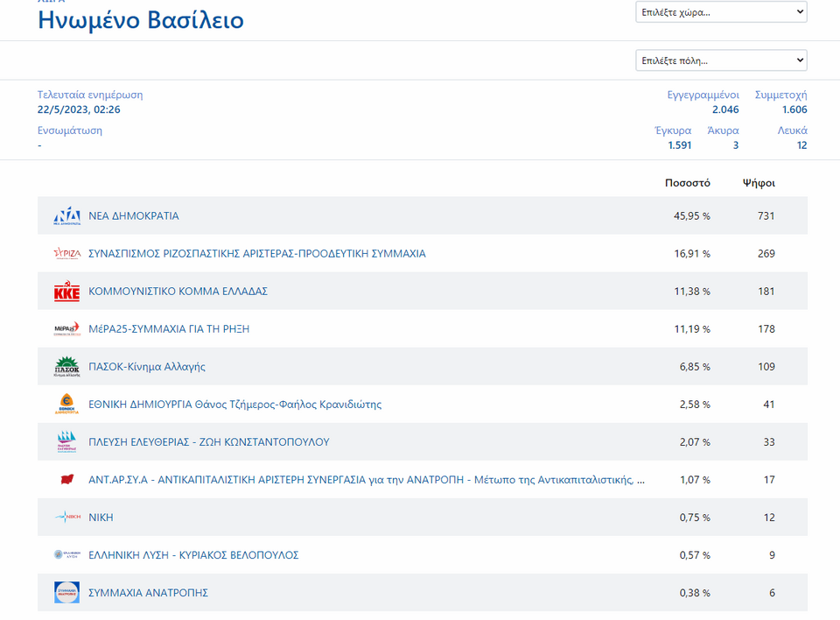Click the 'Λευκά' label
840x620 pixels.
pos(793,130)
